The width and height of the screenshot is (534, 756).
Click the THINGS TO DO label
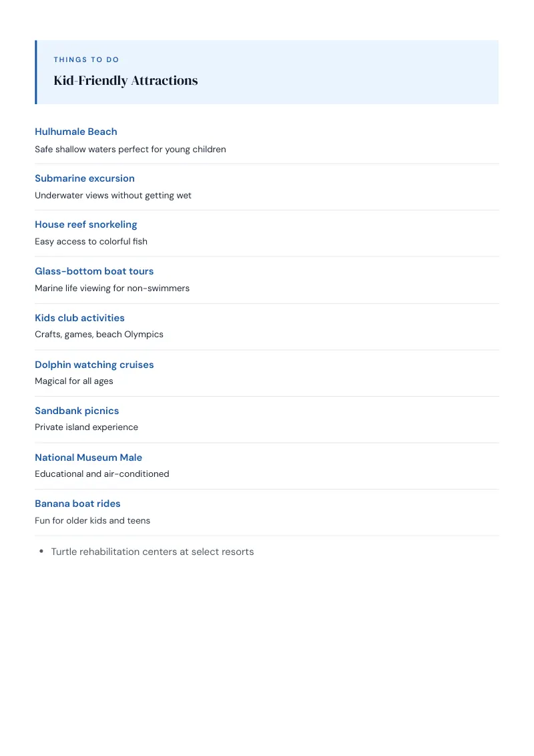[x=86, y=60]
